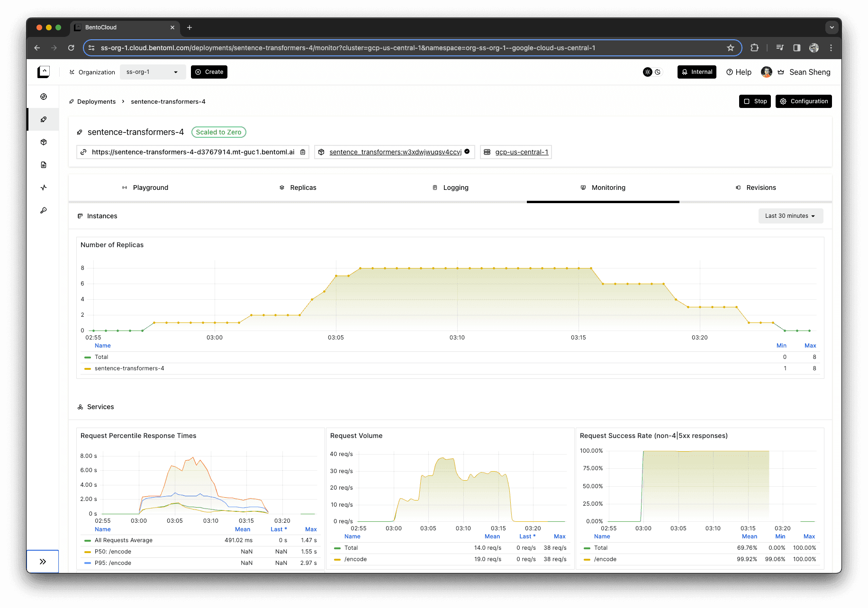Screen dimensions: 868x608
Task: Switch to dark mode with moon toggle
Action: coord(659,72)
